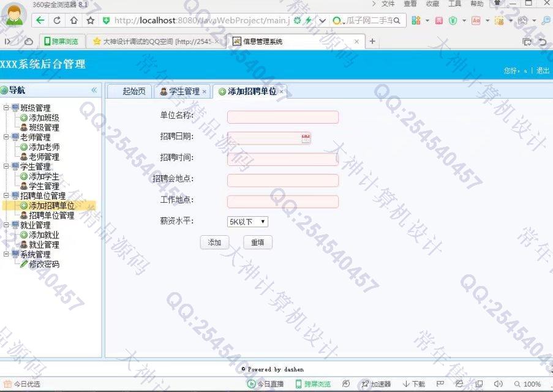Click the user avatar profile icon
553x392 pixels.
(15, 15)
